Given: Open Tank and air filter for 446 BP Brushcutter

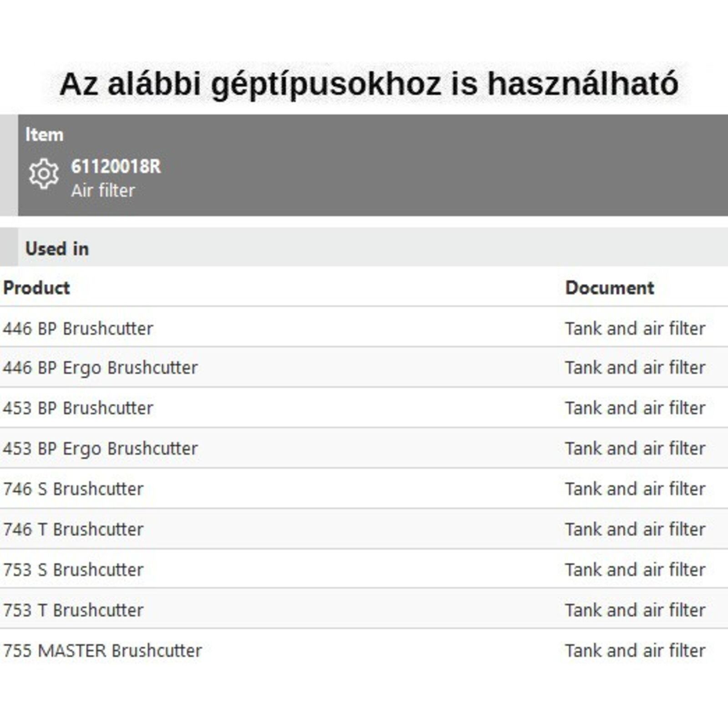Looking at the screenshot, I should [x=635, y=329].
